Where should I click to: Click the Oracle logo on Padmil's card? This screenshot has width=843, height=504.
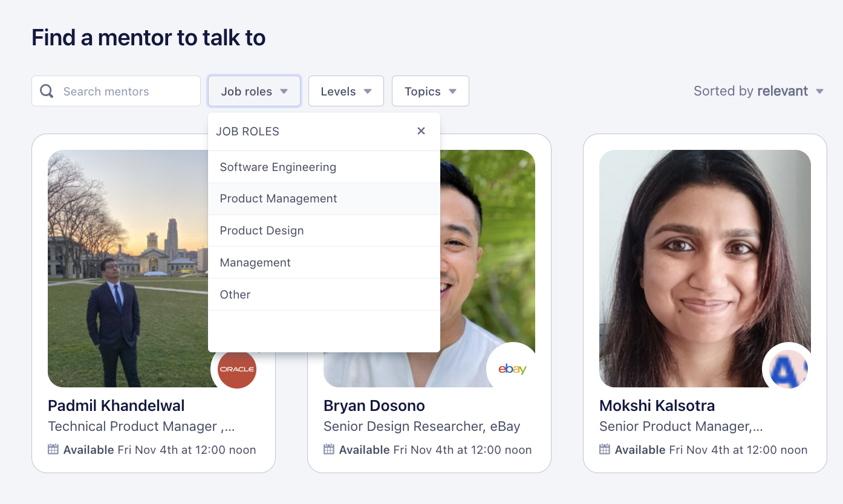click(x=236, y=369)
